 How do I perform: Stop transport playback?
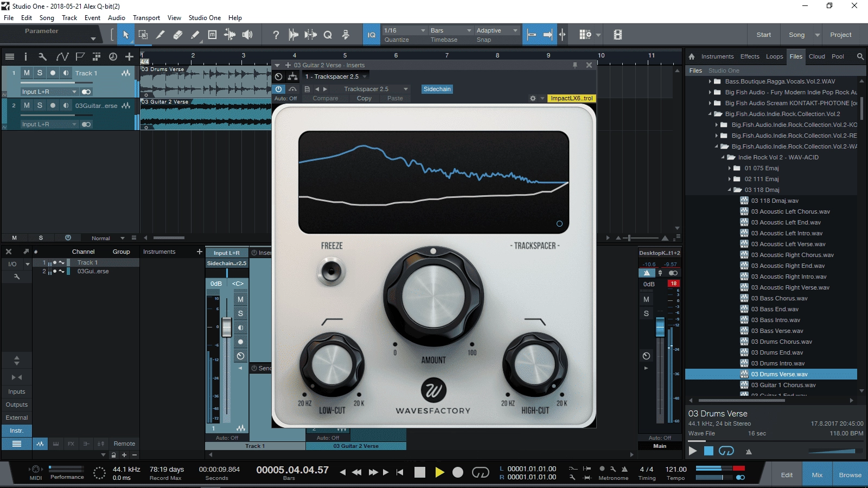click(x=419, y=472)
